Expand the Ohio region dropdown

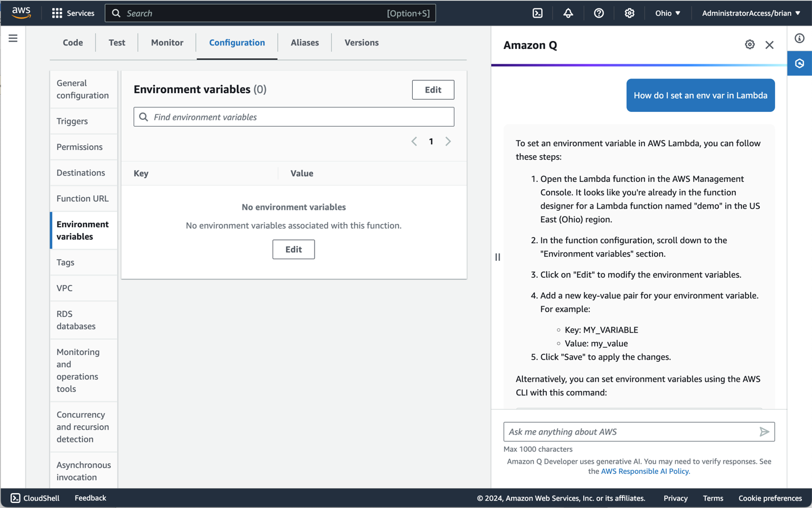tap(668, 13)
